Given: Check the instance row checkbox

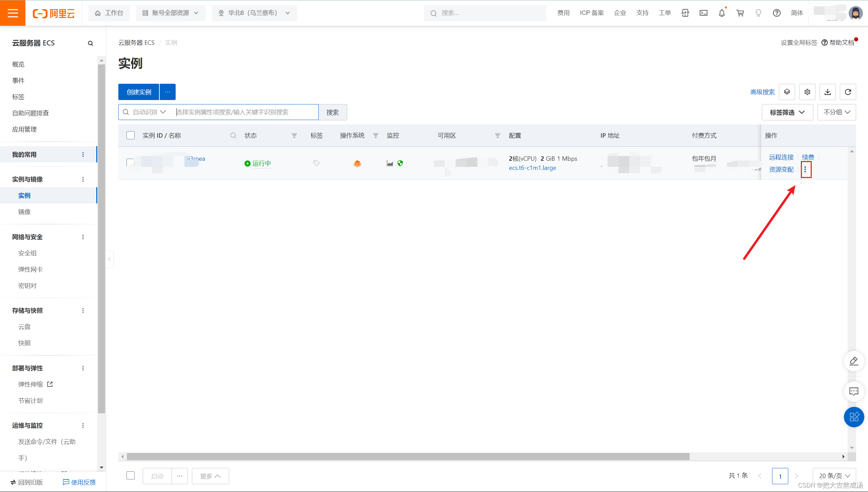Looking at the screenshot, I should pos(131,163).
